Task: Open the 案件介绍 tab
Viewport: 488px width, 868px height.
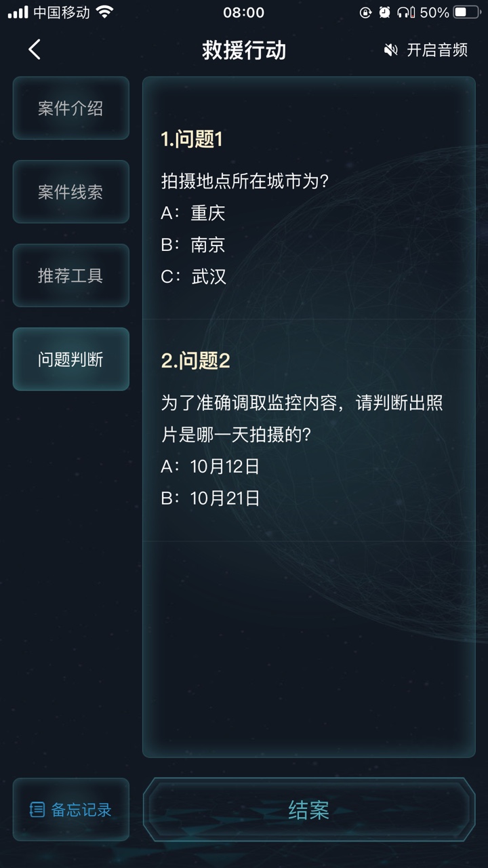Action: point(70,108)
